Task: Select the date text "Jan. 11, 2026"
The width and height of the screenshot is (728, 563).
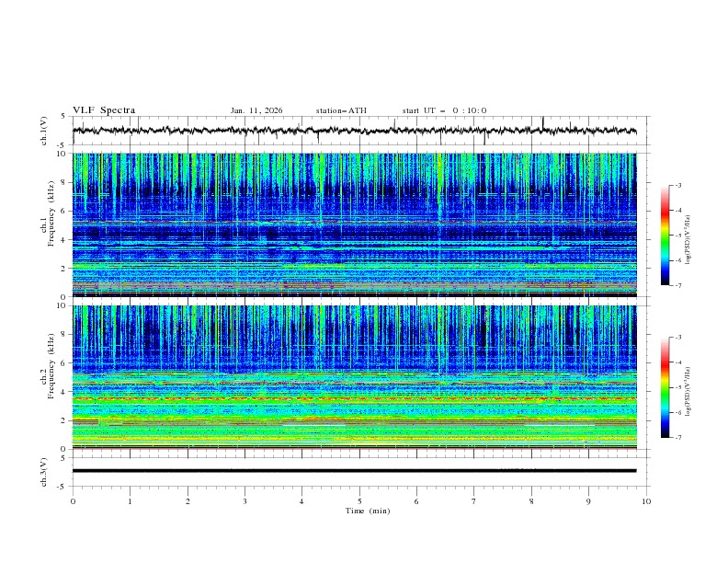Action: click(x=256, y=110)
